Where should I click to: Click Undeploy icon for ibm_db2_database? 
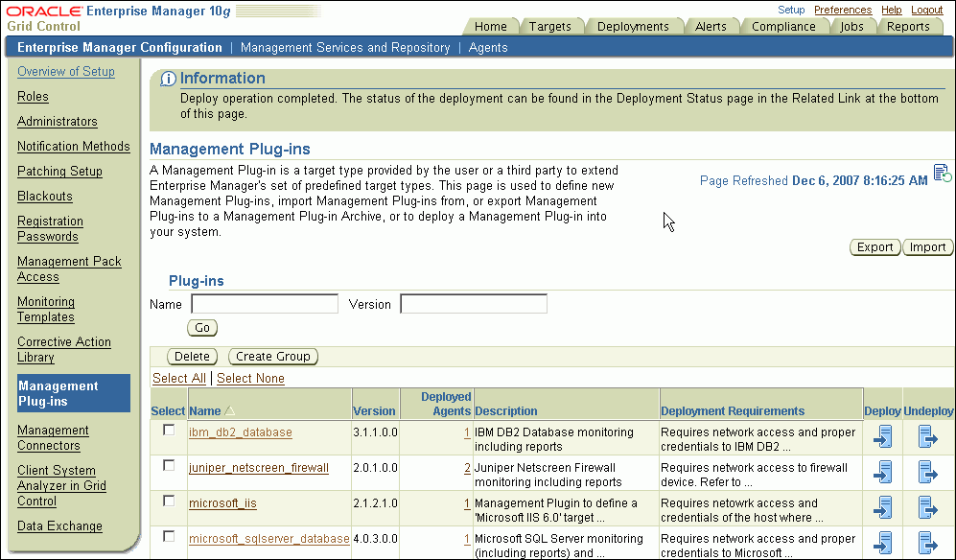tap(927, 437)
